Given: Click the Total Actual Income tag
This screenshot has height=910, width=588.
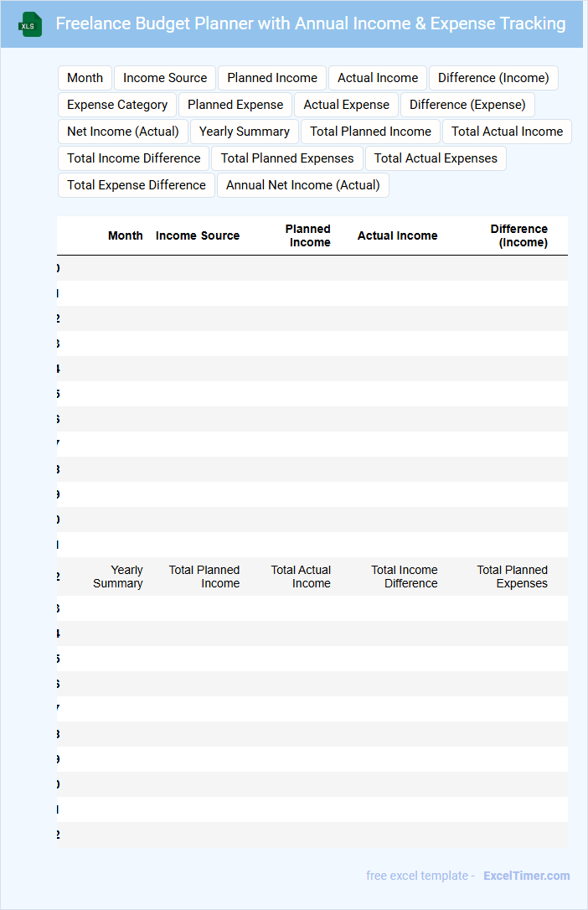Looking at the screenshot, I should point(507,132).
